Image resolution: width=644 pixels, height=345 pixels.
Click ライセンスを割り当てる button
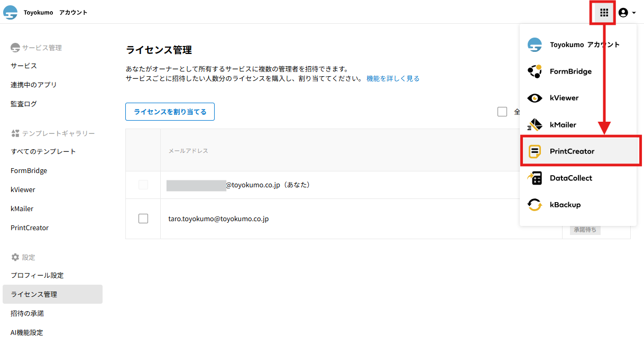[x=170, y=112]
